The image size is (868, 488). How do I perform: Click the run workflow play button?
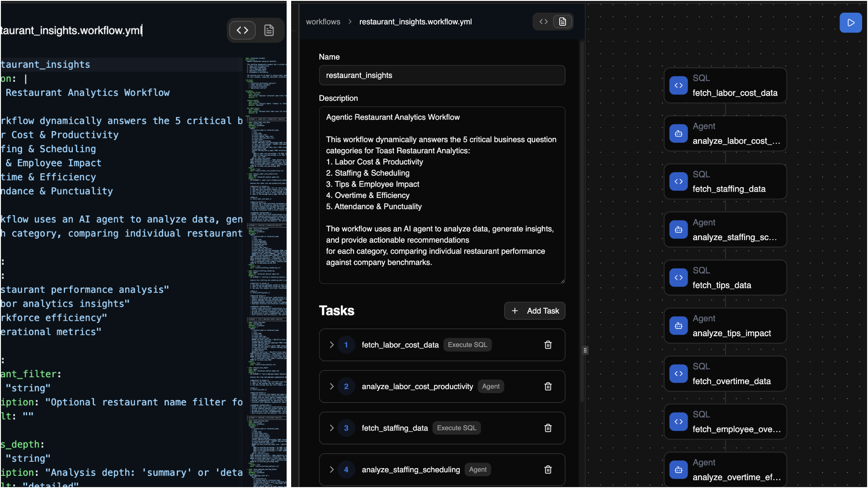pyautogui.click(x=850, y=23)
